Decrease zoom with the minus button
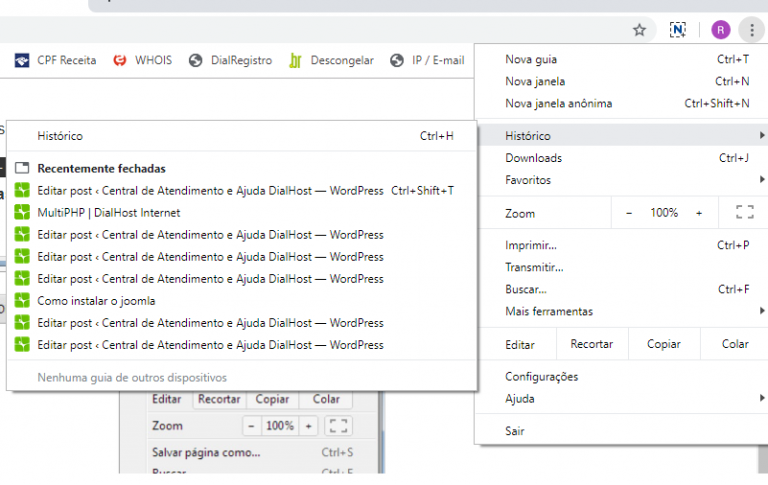 (x=629, y=213)
